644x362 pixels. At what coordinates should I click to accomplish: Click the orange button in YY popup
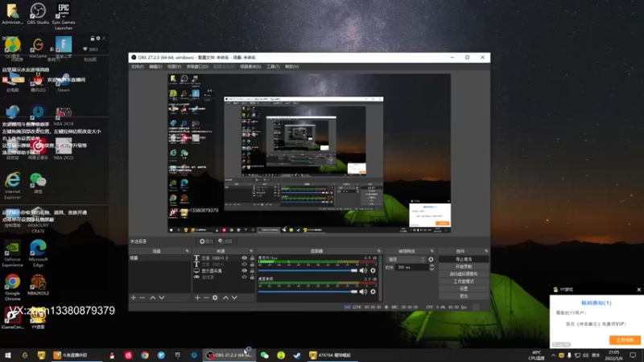point(625,340)
